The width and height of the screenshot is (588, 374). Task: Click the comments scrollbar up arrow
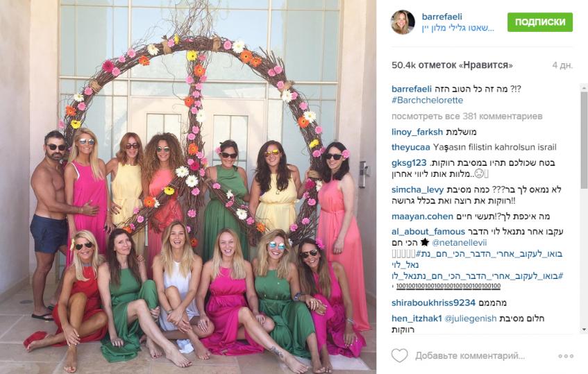[584, 87]
